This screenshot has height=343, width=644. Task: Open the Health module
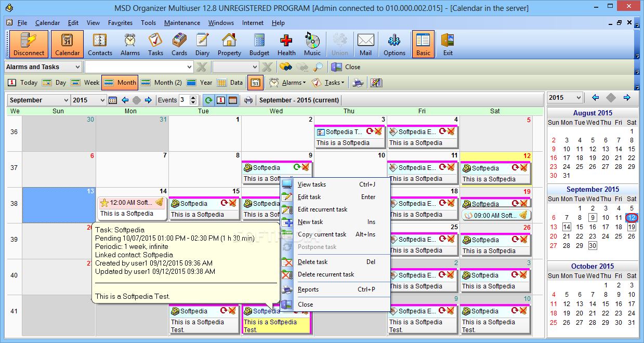(286, 44)
